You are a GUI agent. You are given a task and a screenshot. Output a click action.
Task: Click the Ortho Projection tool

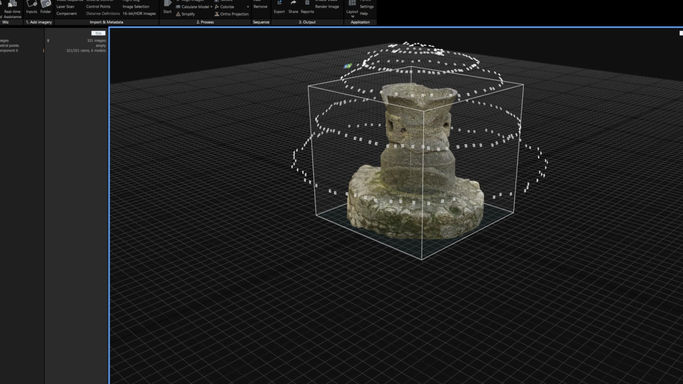[231, 14]
